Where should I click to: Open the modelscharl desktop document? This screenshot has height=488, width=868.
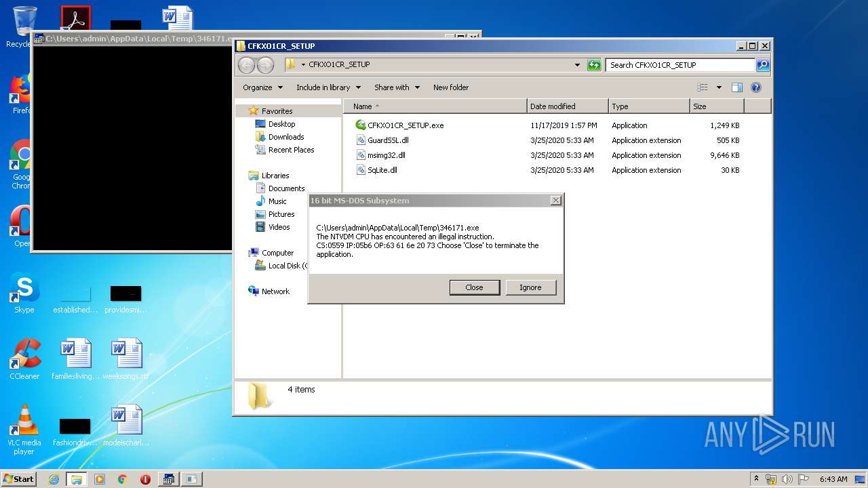point(126,426)
